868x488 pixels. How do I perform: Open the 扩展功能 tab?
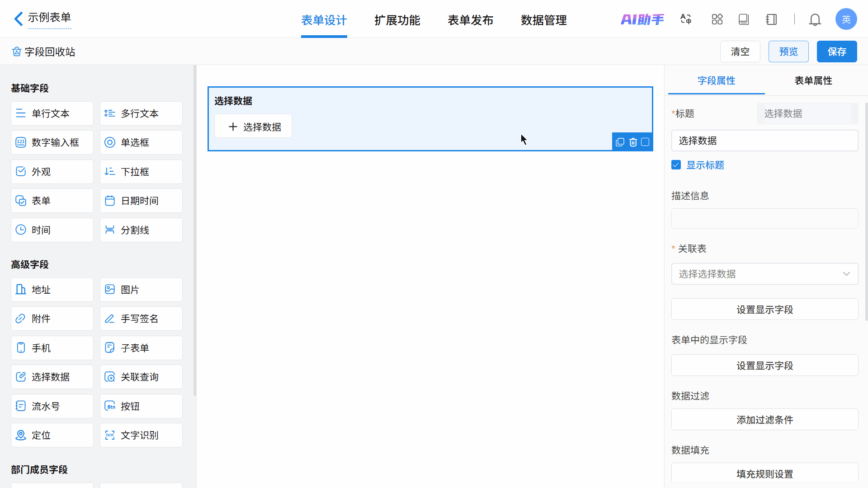(397, 20)
